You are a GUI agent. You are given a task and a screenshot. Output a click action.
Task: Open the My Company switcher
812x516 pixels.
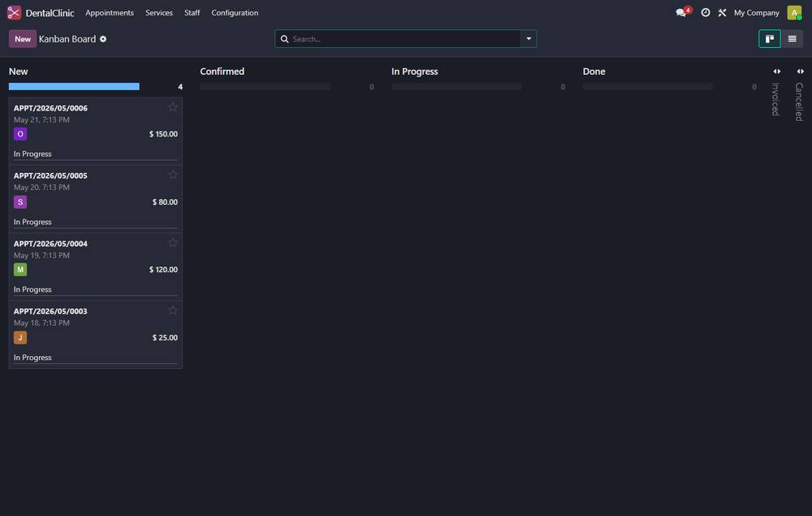(x=756, y=12)
